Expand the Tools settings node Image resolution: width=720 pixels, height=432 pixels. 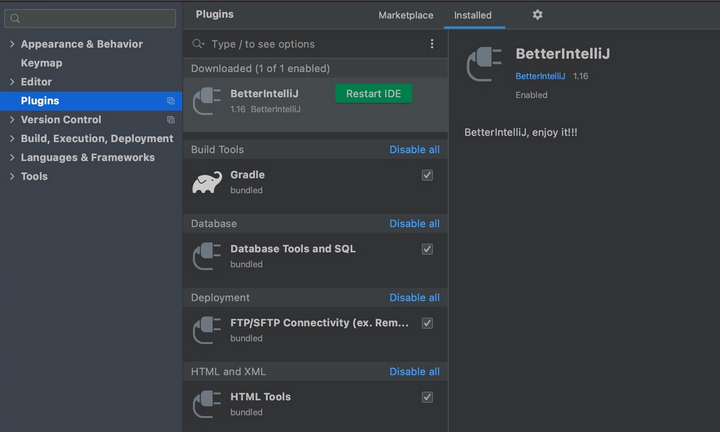pos(12,176)
